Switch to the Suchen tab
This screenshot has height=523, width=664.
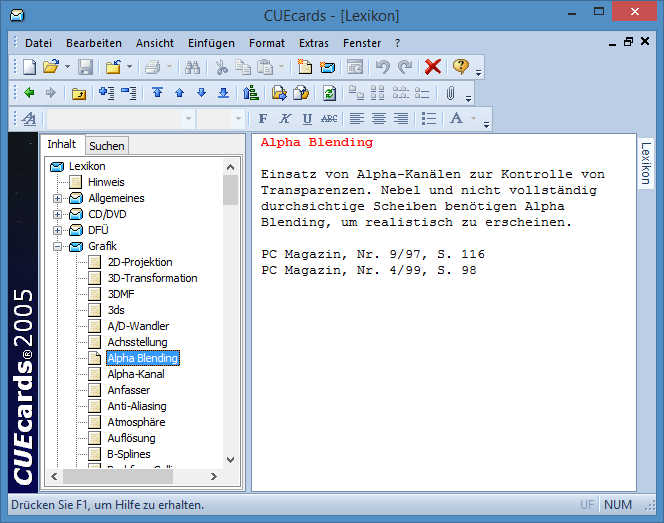pyautogui.click(x=107, y=146)
